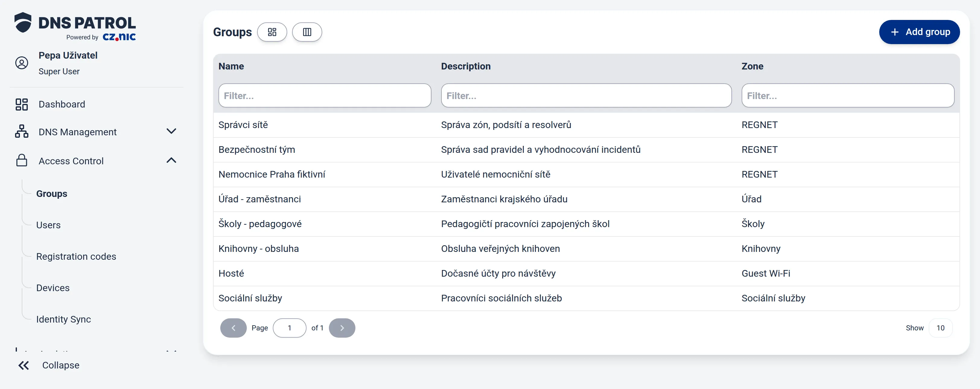Click the Access Control lock icon
Screen dimensions: 980x389
22,160
